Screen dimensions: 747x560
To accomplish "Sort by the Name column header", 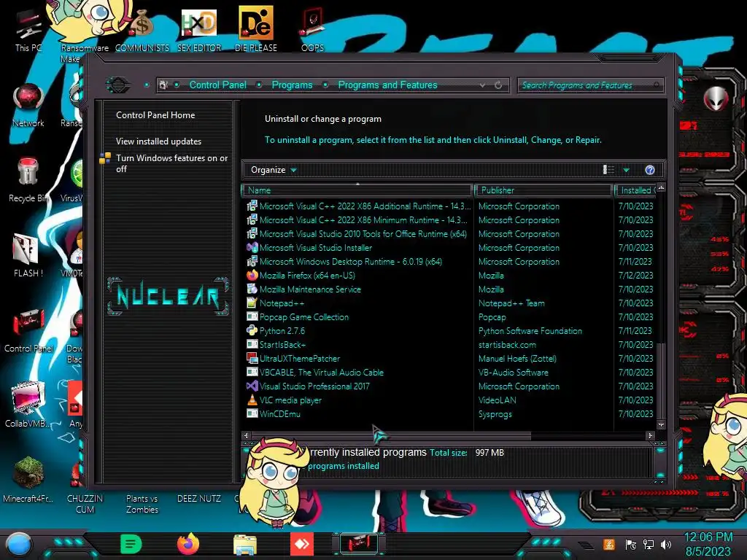I will tap(357, 190).
